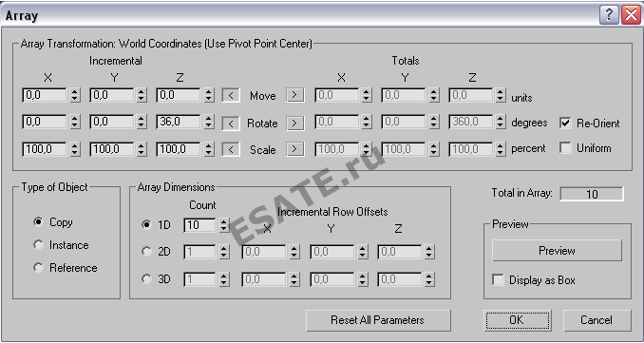Click the Totals Scale X field
Image resolution: width=644 pixels, height=343 pixels.
[337, 149]
